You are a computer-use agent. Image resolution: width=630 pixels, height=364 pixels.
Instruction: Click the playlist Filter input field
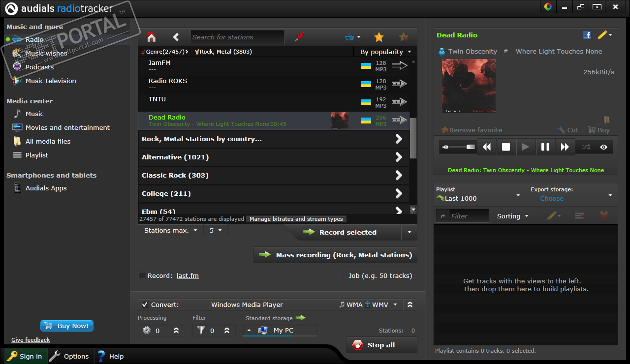469,216
